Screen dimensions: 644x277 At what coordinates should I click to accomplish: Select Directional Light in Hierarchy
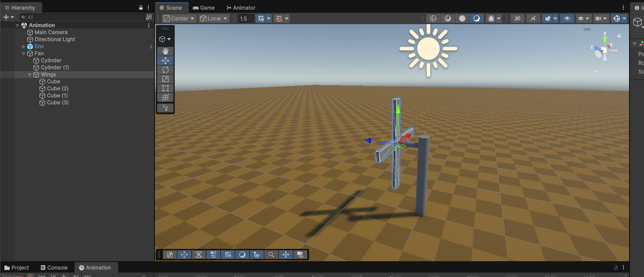click(x=55, y=40)
